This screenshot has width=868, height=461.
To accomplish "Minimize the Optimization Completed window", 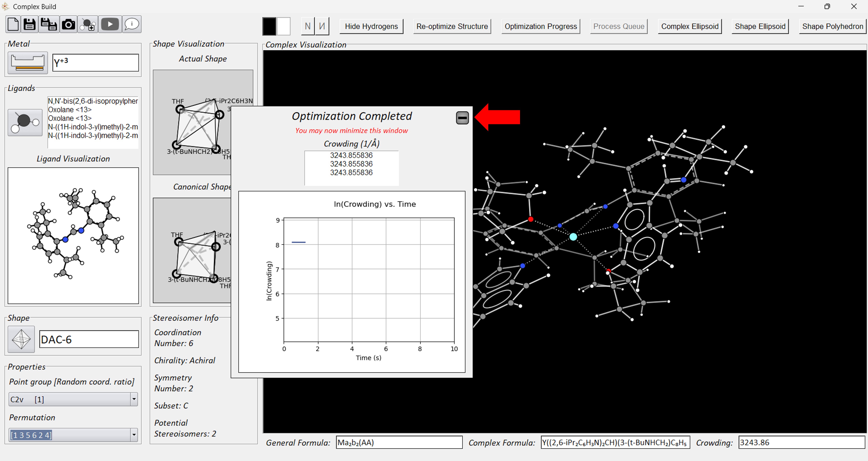I will tap(462, 118).
